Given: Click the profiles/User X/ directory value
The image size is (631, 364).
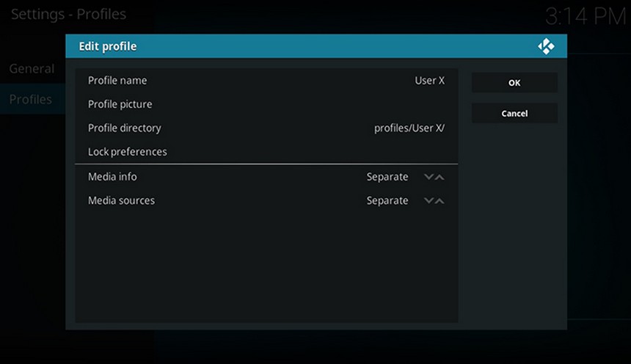Looking at the screenshot, I should coord(409,128).
